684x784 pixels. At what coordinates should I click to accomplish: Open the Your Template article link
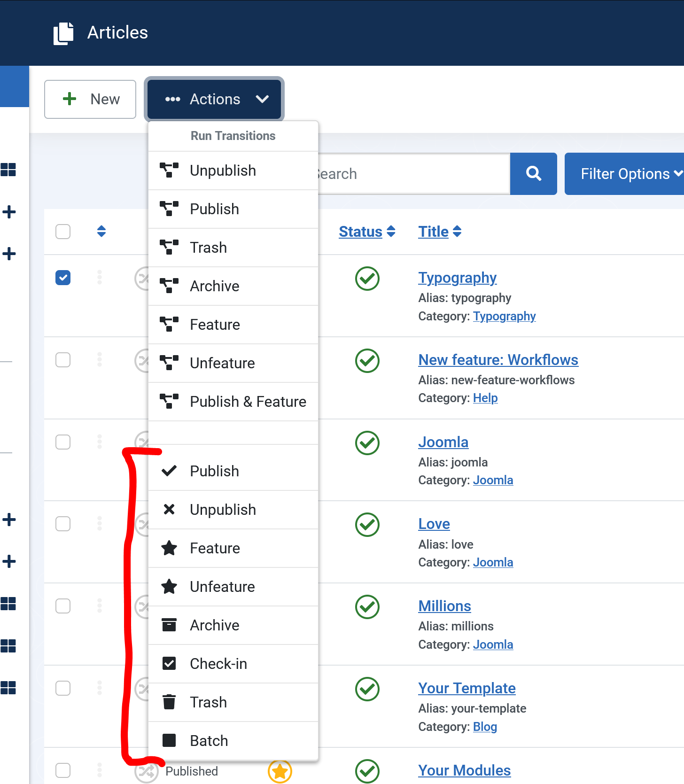pyautogui.click(x=467, y=688)
